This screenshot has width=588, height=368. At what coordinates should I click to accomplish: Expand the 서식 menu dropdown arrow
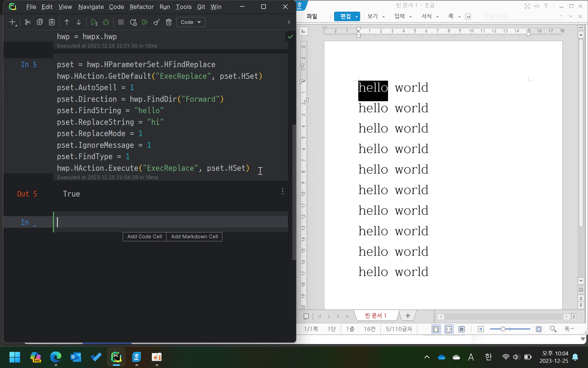(437, 17)
